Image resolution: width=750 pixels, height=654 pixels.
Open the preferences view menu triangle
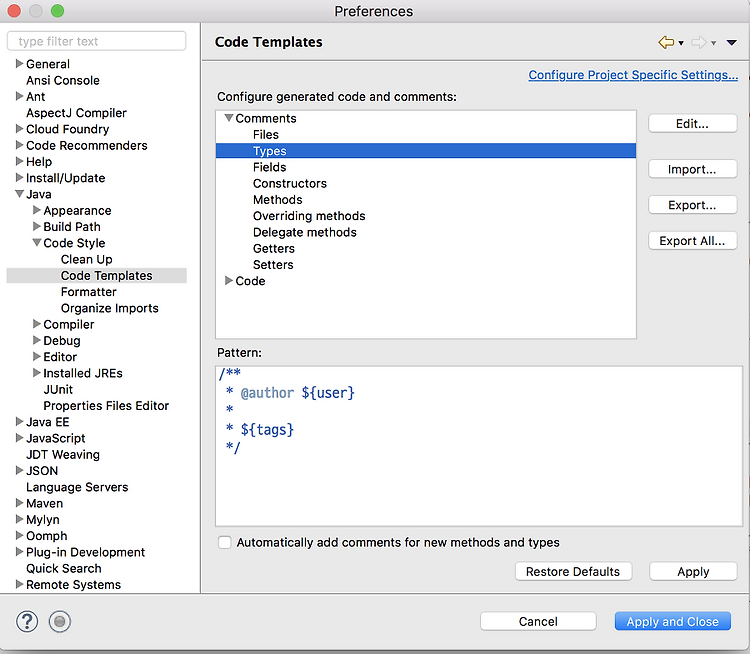pos(731,43)
